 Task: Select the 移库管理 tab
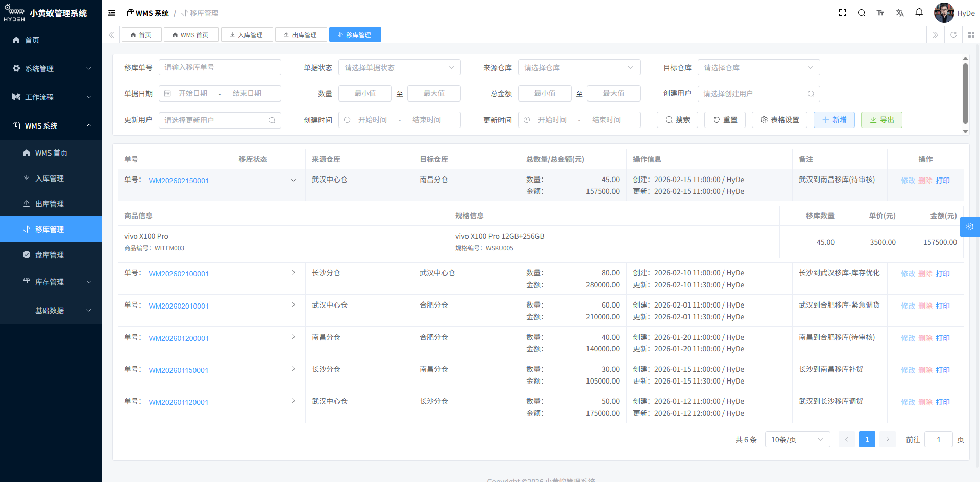355,35
